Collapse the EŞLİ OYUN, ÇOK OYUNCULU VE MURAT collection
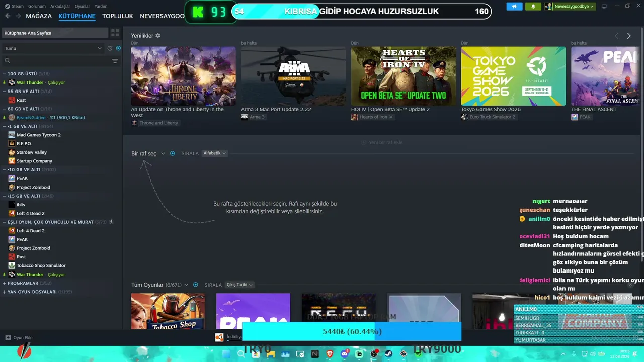This screenshot has width=644, height=362. pyautogui.click(x=4, y=222)
